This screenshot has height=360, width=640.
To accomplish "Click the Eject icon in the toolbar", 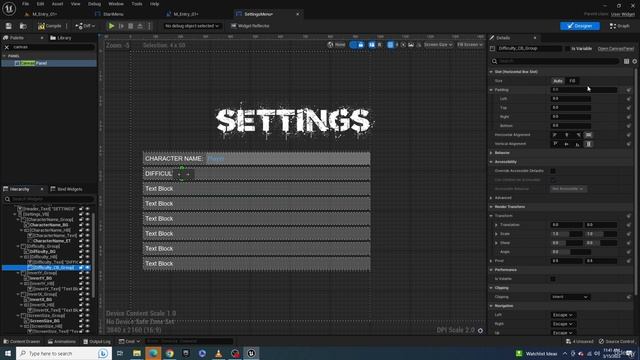I will click(x=140, y=26).
